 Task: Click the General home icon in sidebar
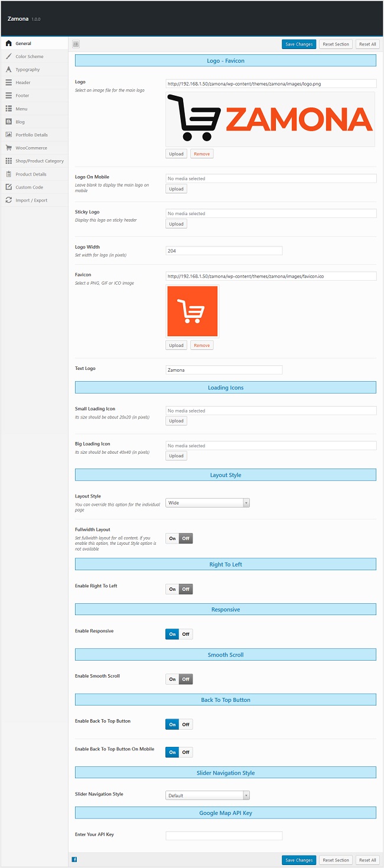click(x=8, y=43)
